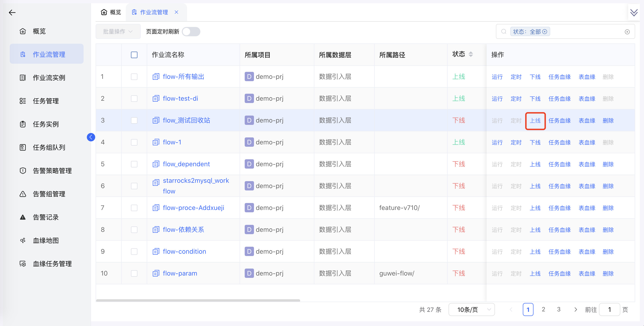Open 告警记录 from the sidebar
This screenshot has width=644, height=326.
click(x=46, y=217)
